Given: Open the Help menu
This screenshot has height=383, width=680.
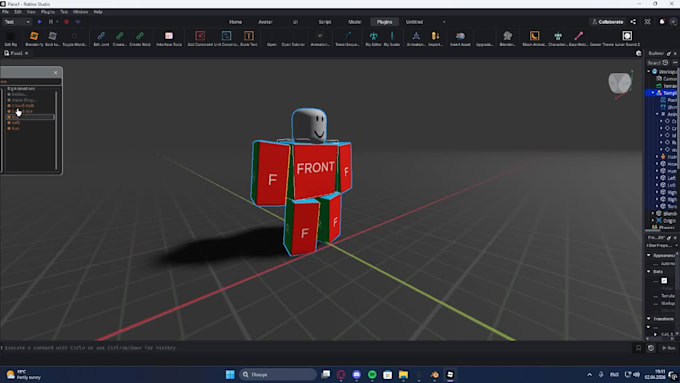Looking at the screenshot, I should pos(98,12).
